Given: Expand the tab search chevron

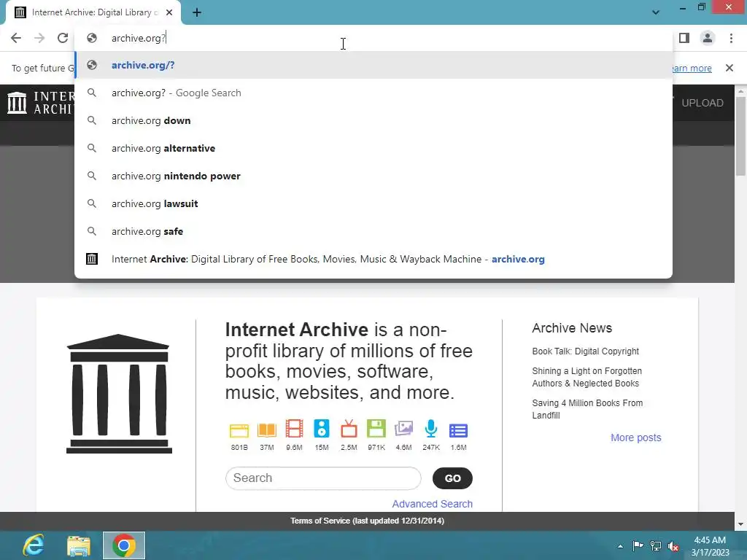Looking at the screenshot, I should pos(656,12).
